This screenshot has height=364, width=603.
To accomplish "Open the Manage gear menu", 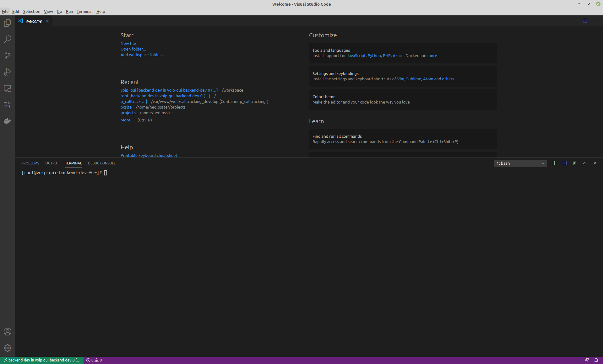I will click(x=8, y=348).
